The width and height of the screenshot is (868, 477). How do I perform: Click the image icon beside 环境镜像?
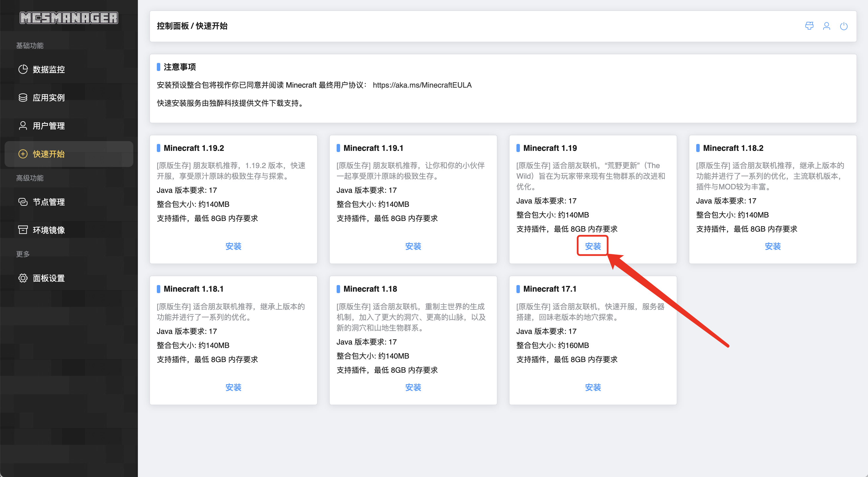pos(23,230)
